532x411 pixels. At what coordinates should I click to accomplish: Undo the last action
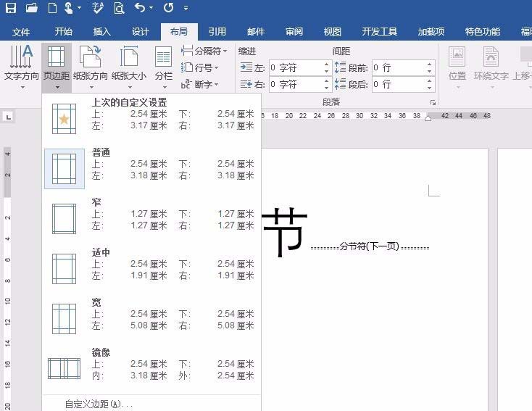tap(140, 7)
